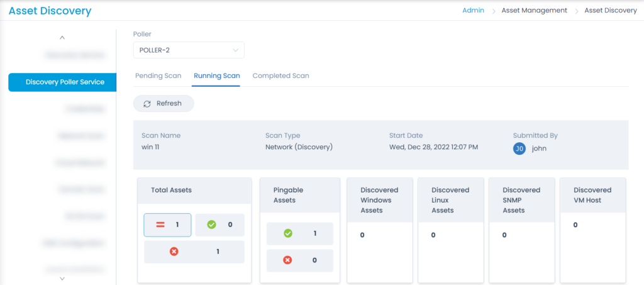Click the Discovered VM Host card

coord(593,230)
